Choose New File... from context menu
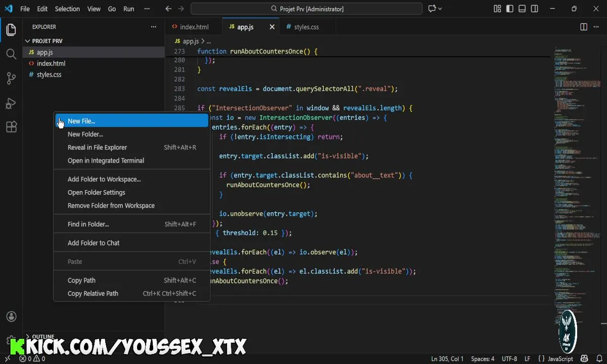Viewport: 607px width, 364px height. (132, 121)
